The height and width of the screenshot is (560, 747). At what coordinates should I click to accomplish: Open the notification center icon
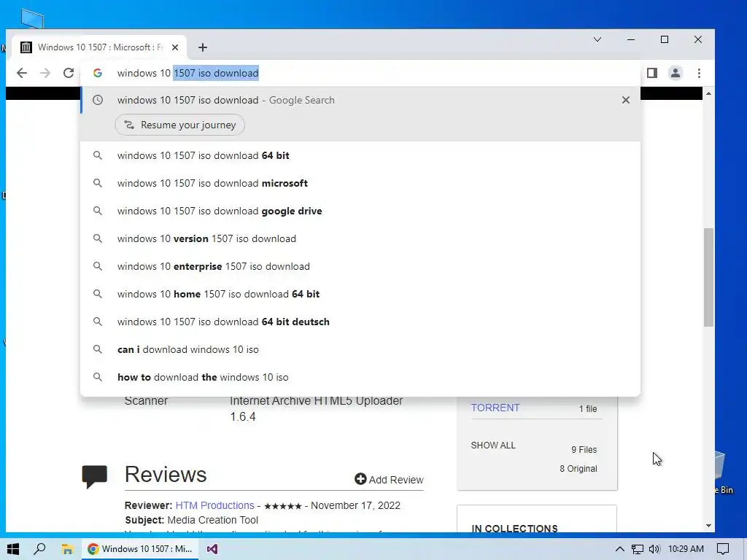coord(723,549)
